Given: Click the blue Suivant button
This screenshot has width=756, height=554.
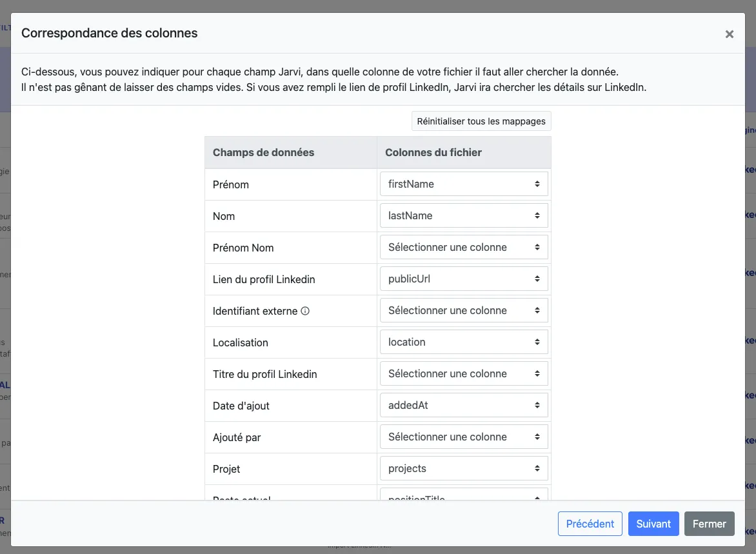Looking at the screenshot, I should [653, 524].
